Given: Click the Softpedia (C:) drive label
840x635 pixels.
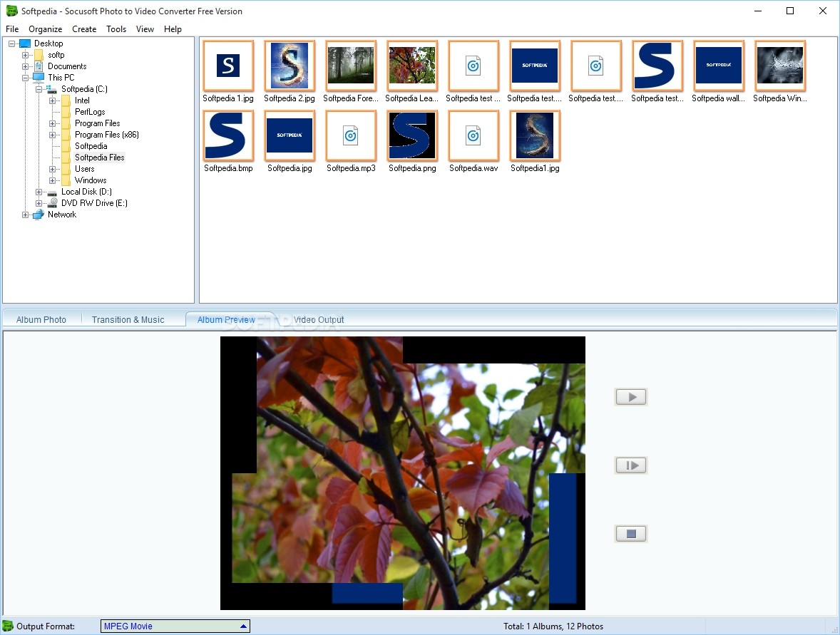Looking at the screenshot, I should click(84, 89).
